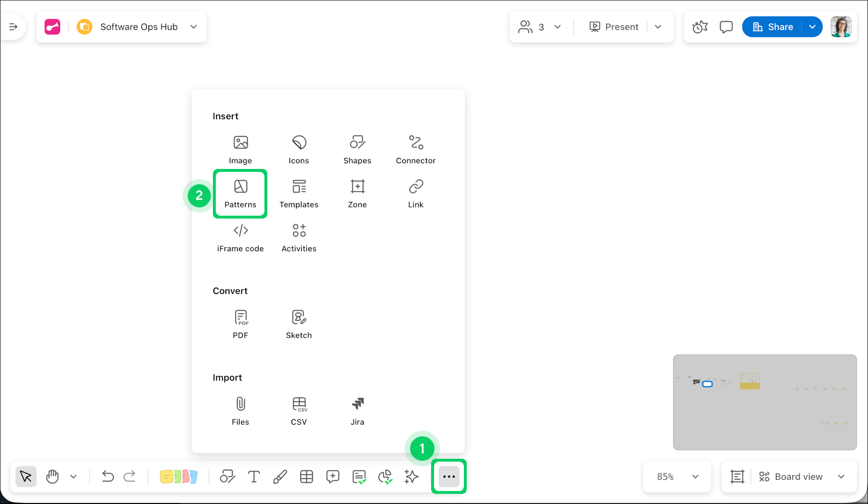Click the Patterns insert option

coord(240,194)
